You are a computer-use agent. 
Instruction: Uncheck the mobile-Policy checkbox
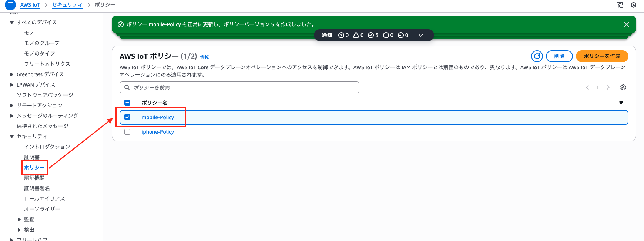click(127, 117)
